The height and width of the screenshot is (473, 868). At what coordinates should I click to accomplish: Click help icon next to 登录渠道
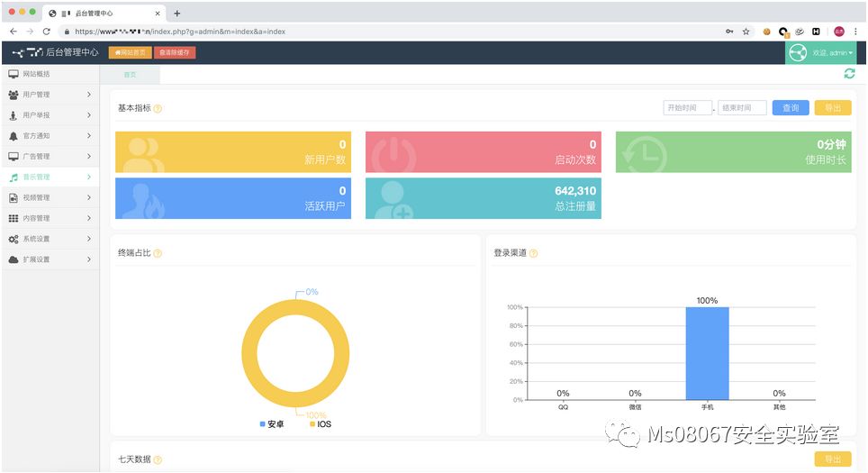pos(534,254)
